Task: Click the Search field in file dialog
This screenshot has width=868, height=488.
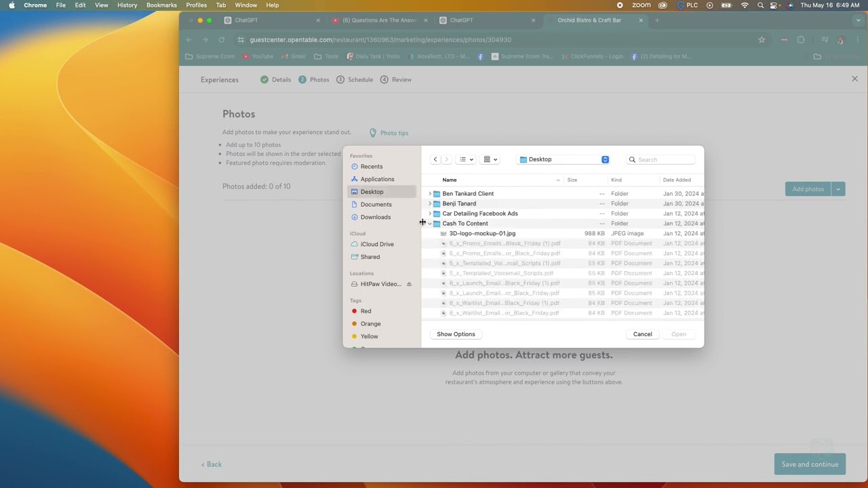Action: coord(661,159)
